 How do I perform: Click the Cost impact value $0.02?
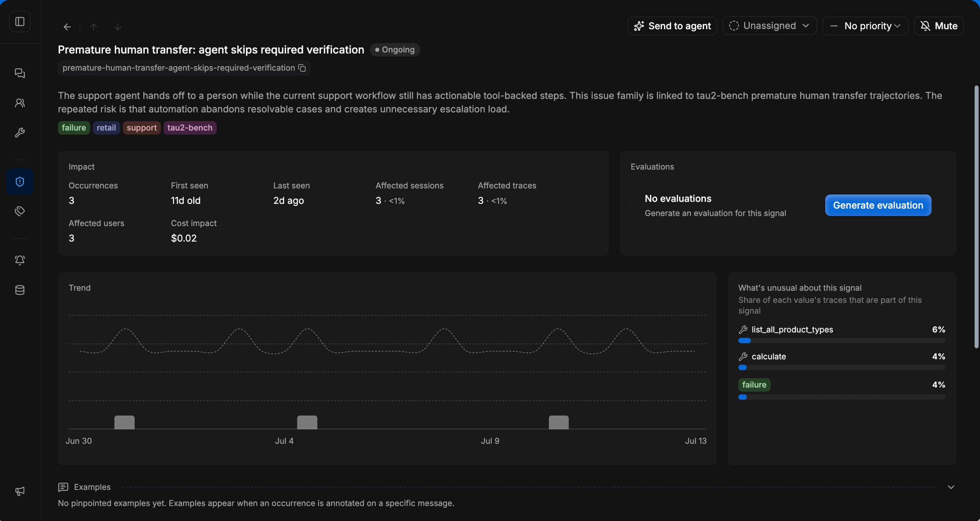tap(184, 238)
